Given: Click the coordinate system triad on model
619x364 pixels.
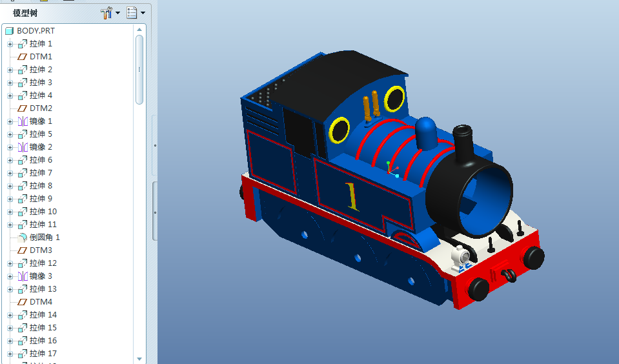Looking at the screenshot, I should point(392,169).
